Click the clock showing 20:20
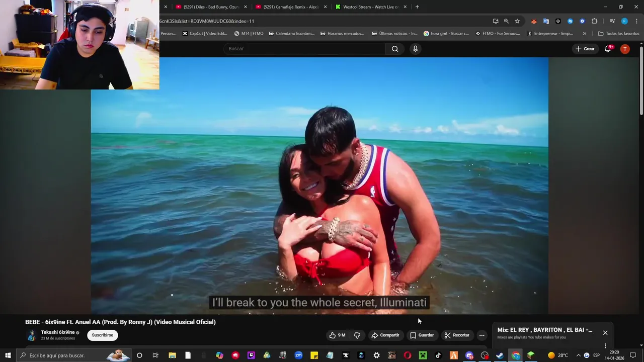The image size is (644, 362). (614, 355)
